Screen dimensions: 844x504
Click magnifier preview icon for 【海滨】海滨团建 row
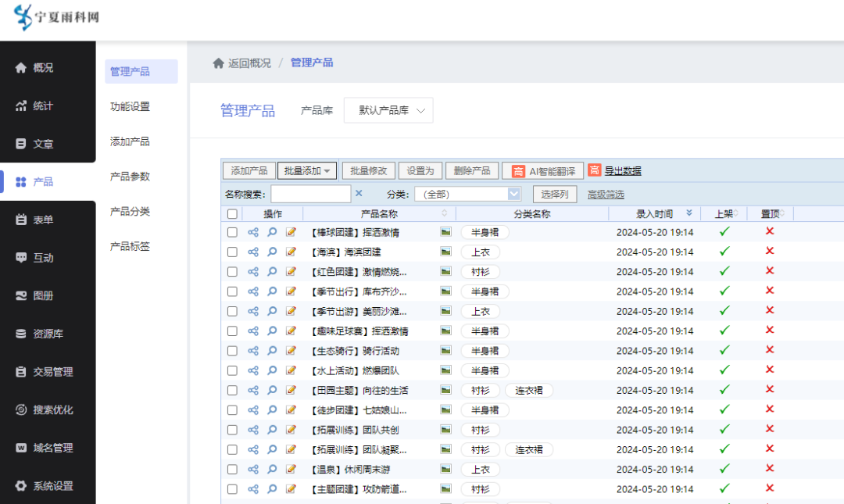point(272,252)
